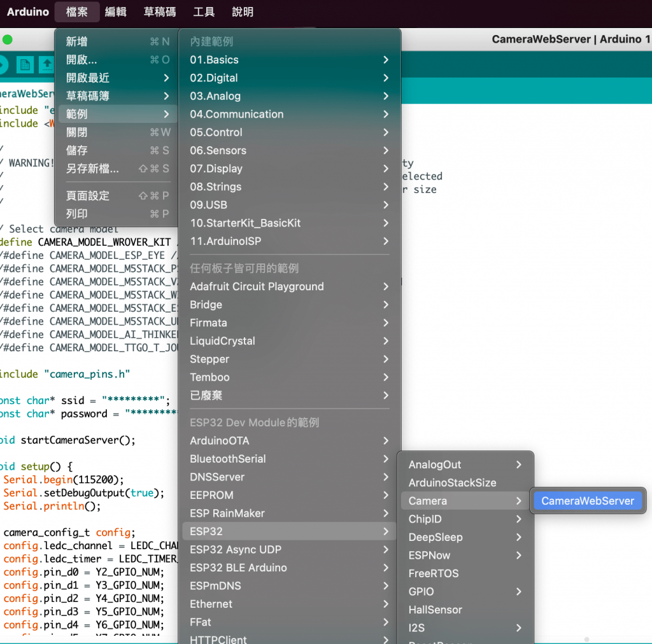
Task: Click the Open sketch upload-arrow icon
Action: pos(47,64)
